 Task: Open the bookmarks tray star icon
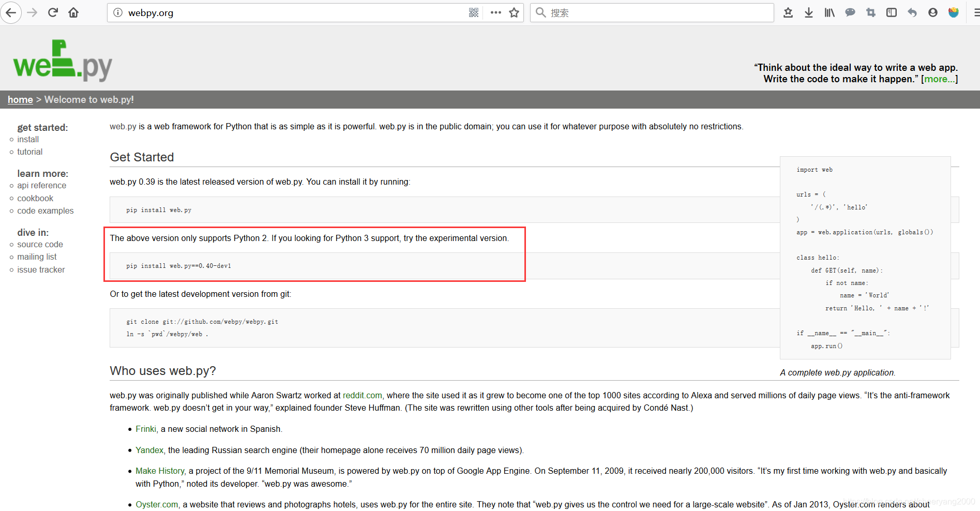pos(788,12)
